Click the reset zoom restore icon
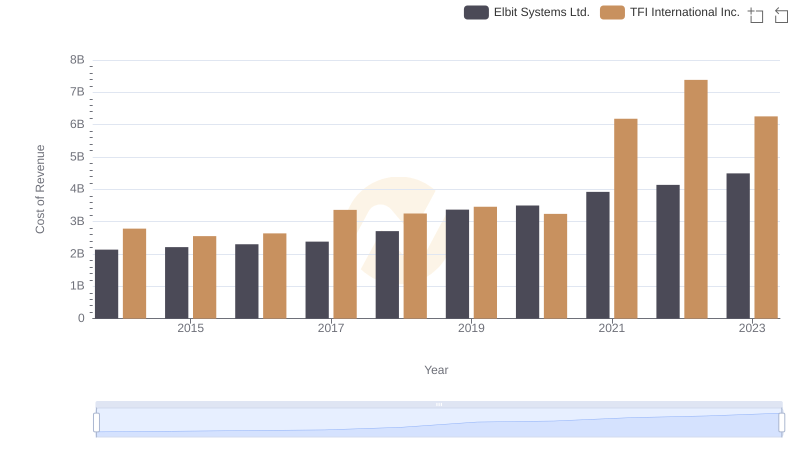800x461 pixels. tap(781, 15)
